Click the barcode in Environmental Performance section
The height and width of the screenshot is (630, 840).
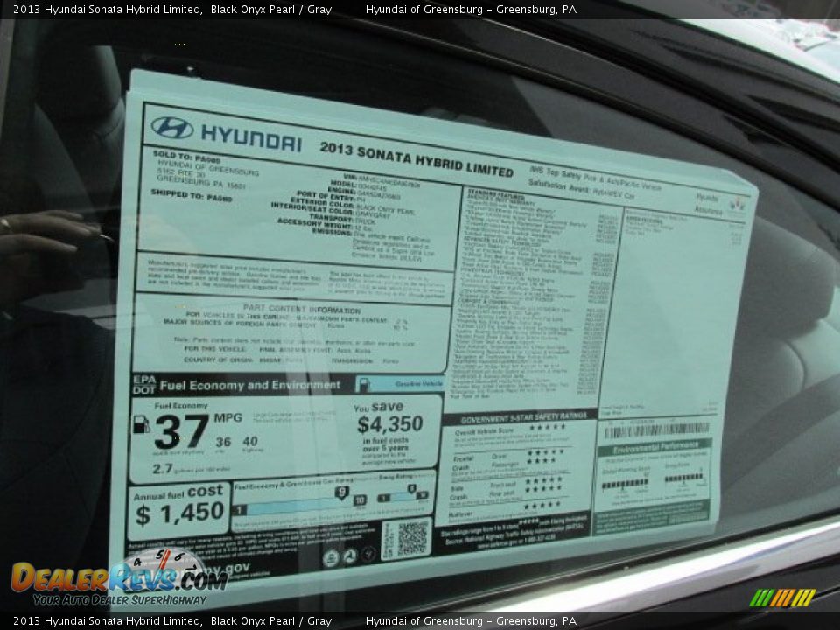coord(658,430)
